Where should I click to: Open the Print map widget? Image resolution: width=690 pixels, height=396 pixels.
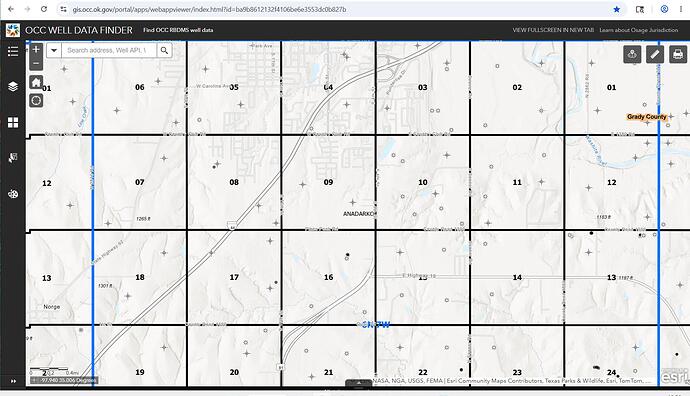(x=678, y=54)
